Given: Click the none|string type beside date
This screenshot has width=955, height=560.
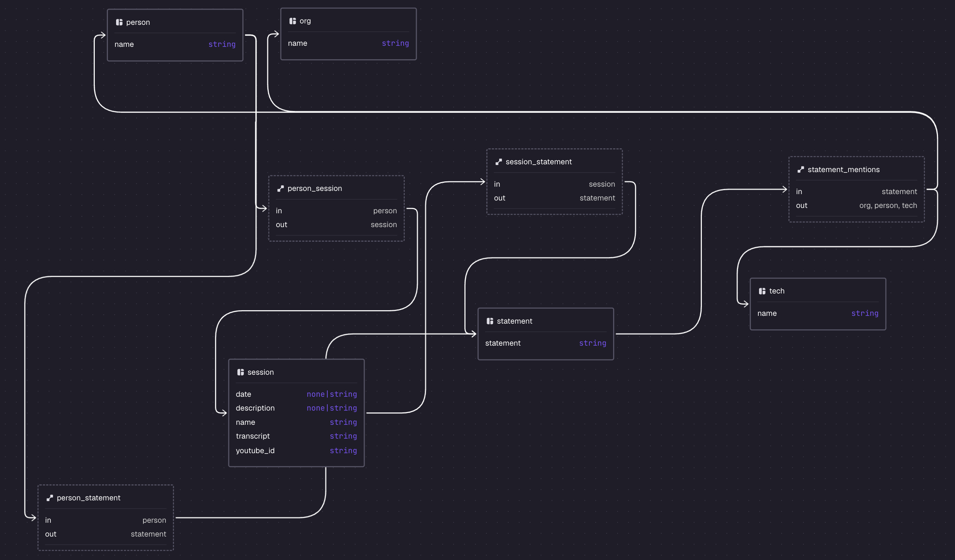Looking at the screenshot, I should click(x=332, y=394).
